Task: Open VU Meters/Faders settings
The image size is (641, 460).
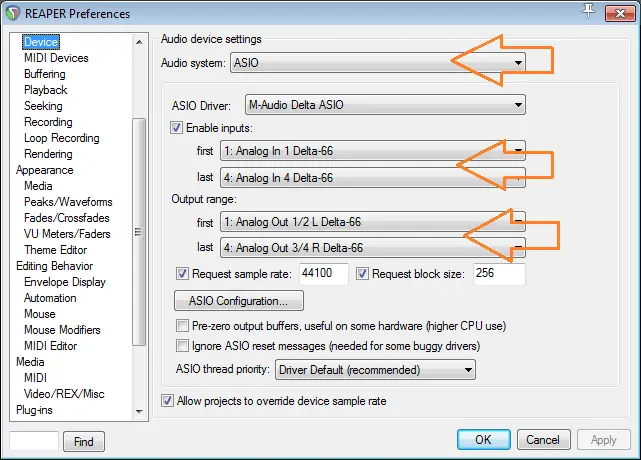Action: [x=67, y=233]
